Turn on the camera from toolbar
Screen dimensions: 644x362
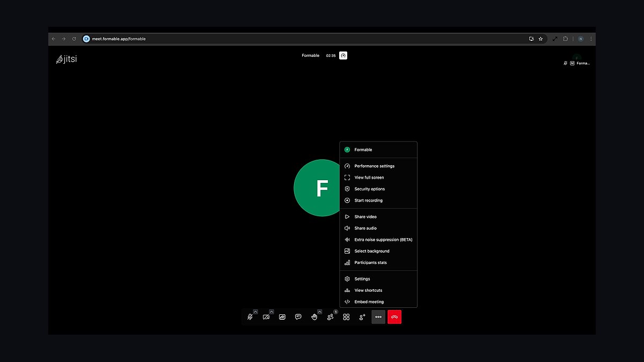tap(266, 317)
